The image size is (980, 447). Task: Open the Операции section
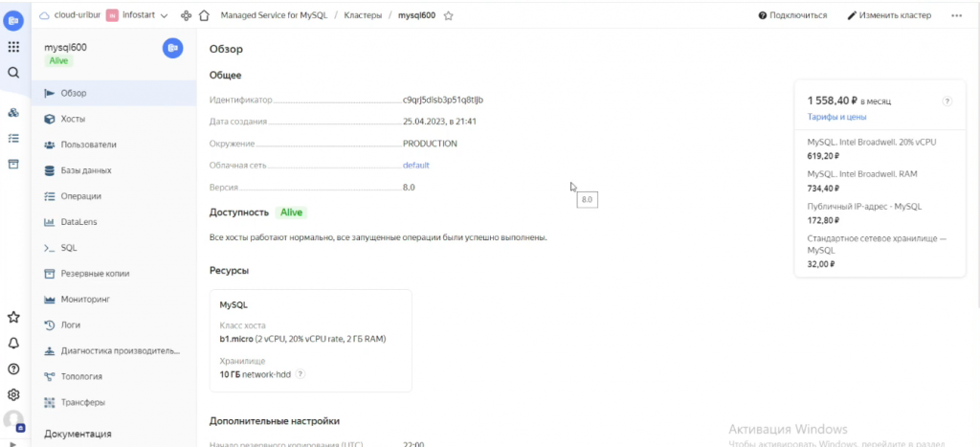[x=114, y=196]
